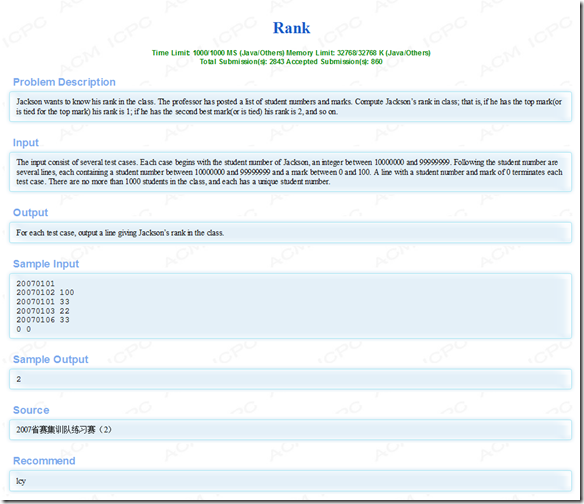Click the Time Limit information line
This screenshot has width=584, height=504.
291,53
